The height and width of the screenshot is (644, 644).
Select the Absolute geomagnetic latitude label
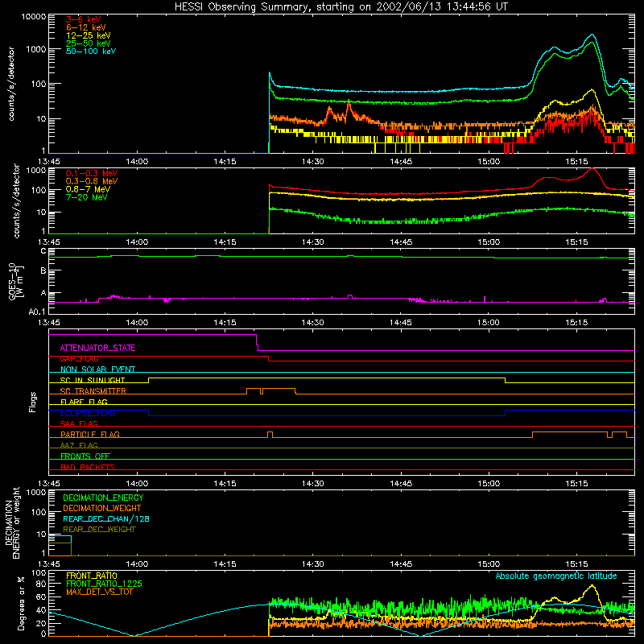pos(556,576)
